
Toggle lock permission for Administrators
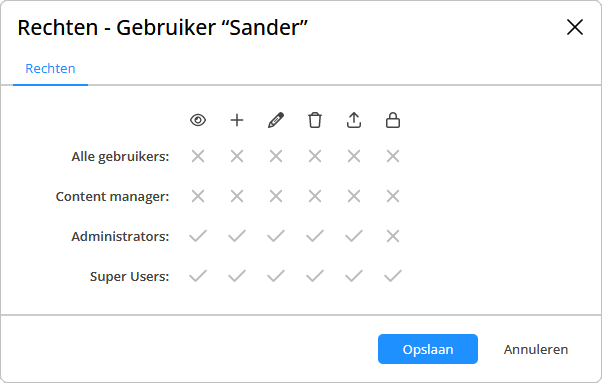pos(393,236)
